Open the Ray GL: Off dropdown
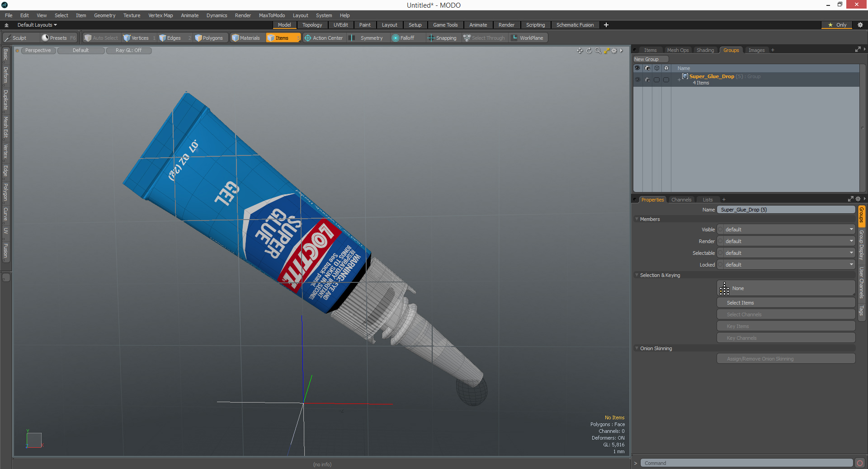The width and height of the screenshot is (868, 469). [129, 51]
